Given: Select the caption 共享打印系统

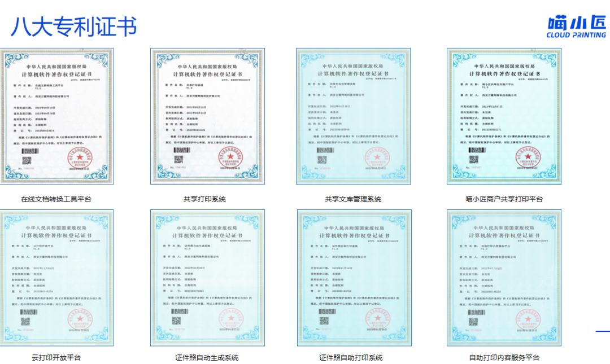Looking at the screenshot, I should coord(204,199).
